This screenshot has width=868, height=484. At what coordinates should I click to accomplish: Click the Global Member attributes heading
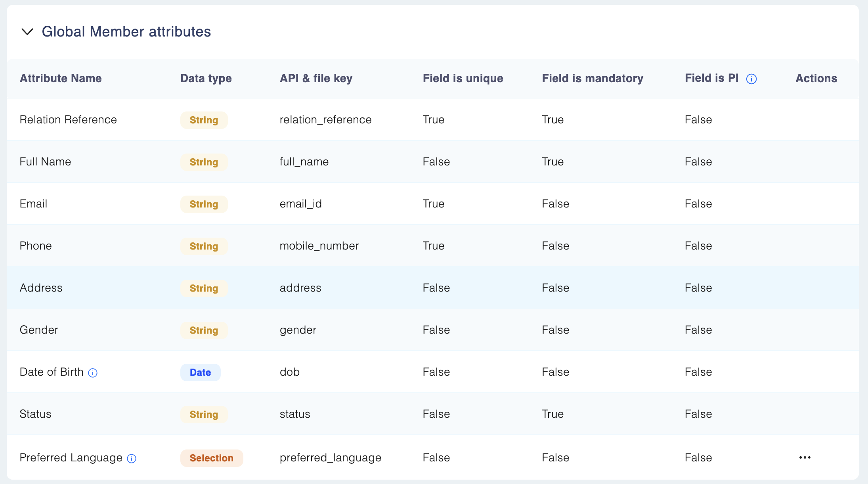click(126, 32)
